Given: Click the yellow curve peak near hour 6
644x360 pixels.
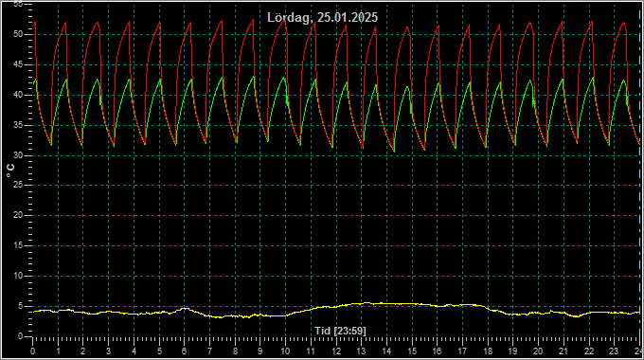Looking at the screenshot, I should [x=186, y=308].
